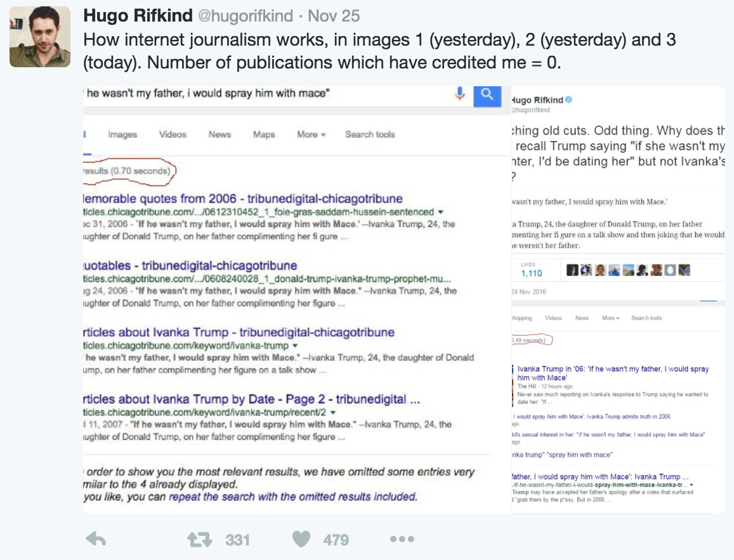Expand dropdown arrow beside keyword/ivanka-trump URL

[295, 346]
